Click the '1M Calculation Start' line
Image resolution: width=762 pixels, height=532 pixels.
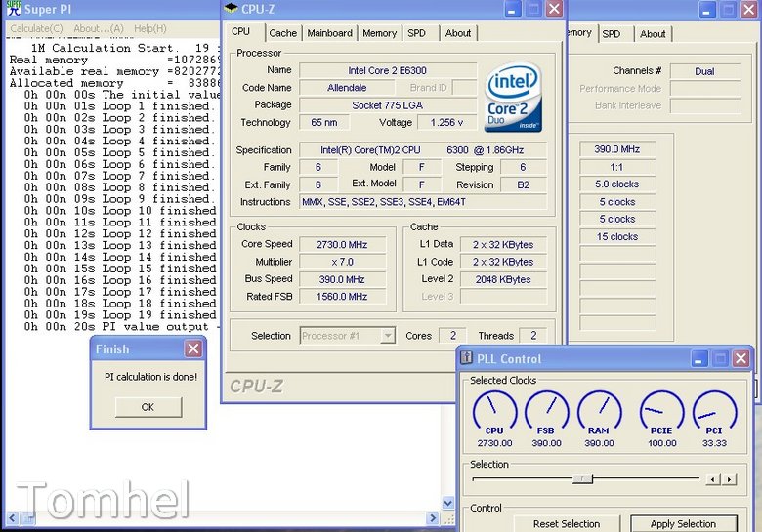pyautogui.click(x=124, y=48)
